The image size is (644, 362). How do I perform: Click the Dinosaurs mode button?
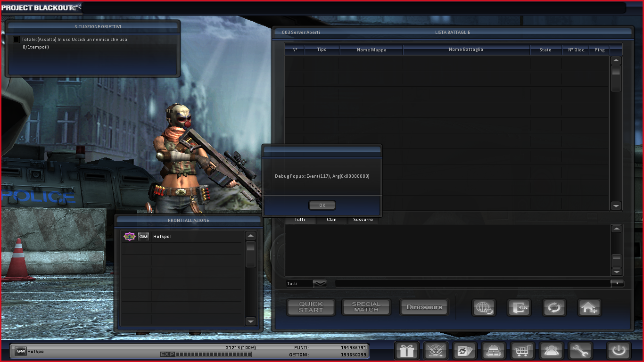point(424,307)
